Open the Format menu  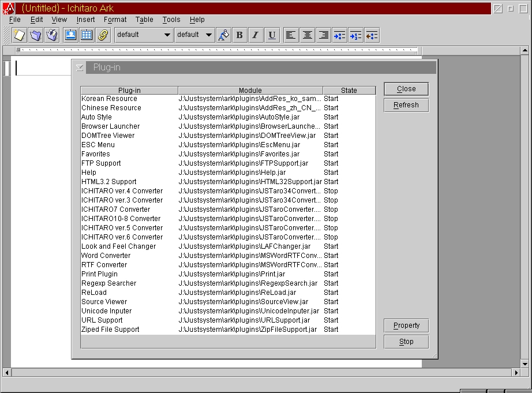pyautogui.click(x=115, y=20)
